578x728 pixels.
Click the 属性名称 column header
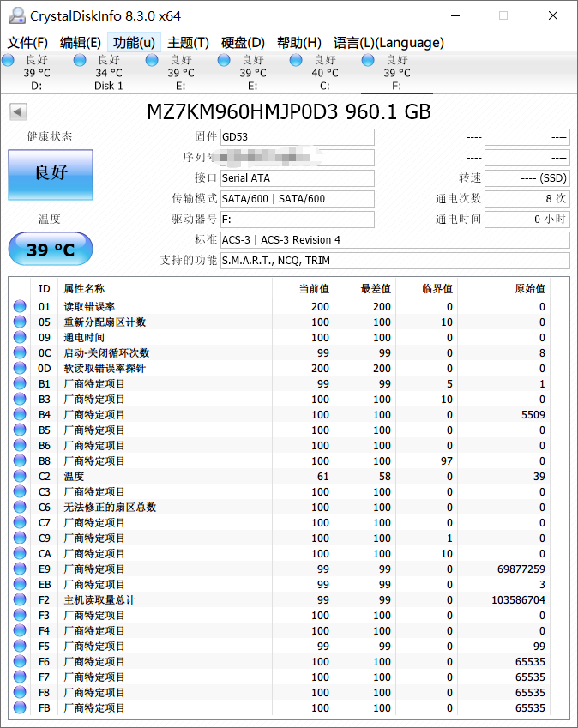(x=84, y=289)
